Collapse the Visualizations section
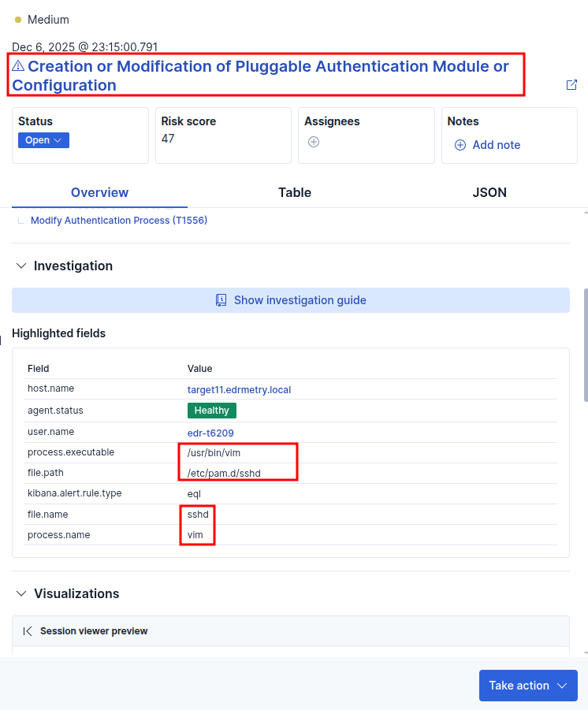This screenshot has height=710, width=588. tap(21, 594)
